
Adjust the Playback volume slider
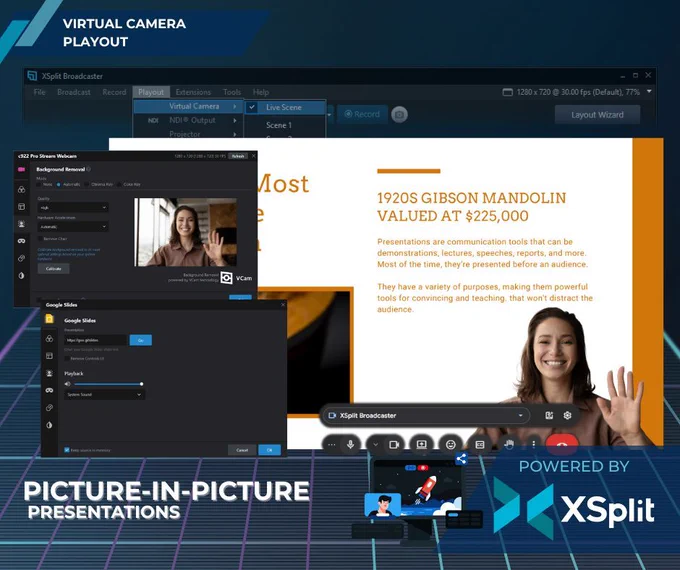click(108, 384)
